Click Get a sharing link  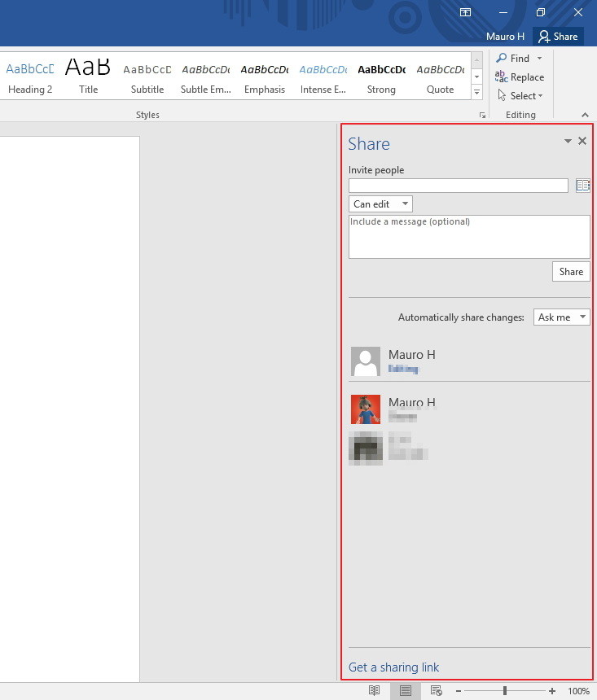393,667
